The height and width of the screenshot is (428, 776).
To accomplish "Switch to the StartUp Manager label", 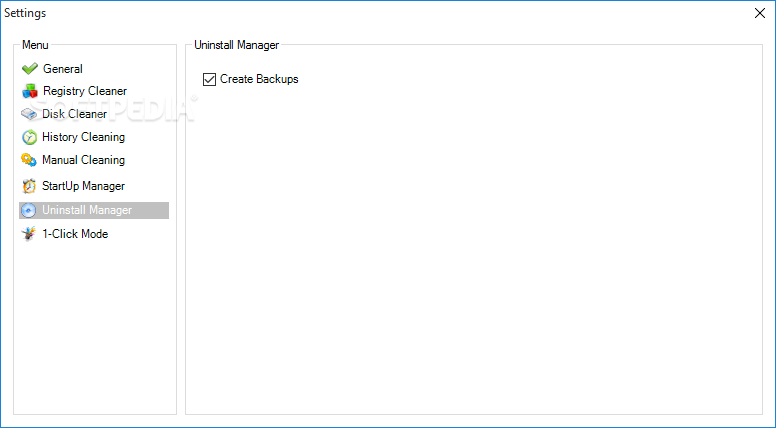I will click(x=84, y=186).
